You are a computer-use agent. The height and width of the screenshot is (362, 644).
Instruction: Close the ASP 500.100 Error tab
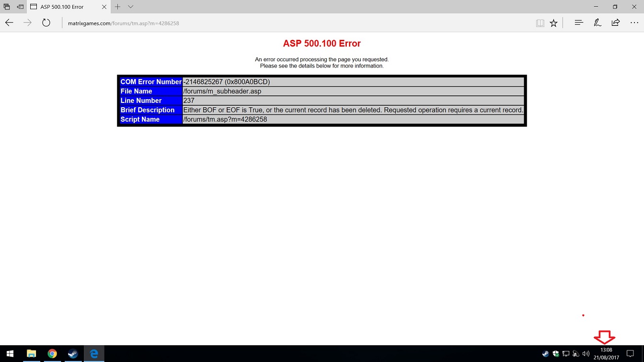tap(104, 7)
